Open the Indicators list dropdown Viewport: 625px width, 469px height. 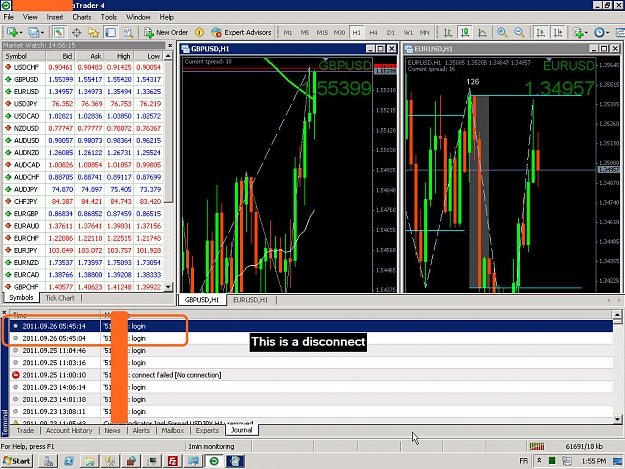click(580, 32)
